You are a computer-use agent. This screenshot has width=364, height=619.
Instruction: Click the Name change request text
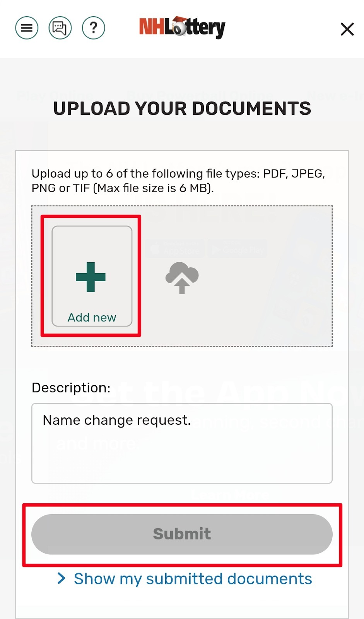tap(117, 420)
